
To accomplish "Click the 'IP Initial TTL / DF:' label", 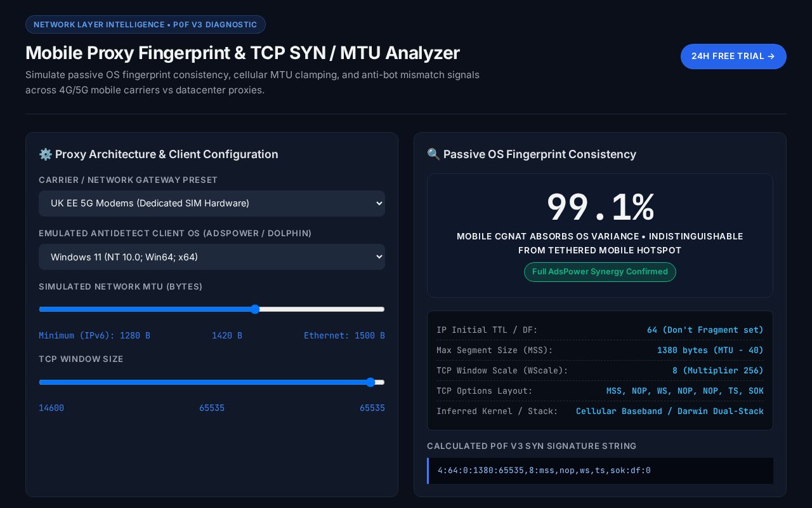I will (487, 330).
